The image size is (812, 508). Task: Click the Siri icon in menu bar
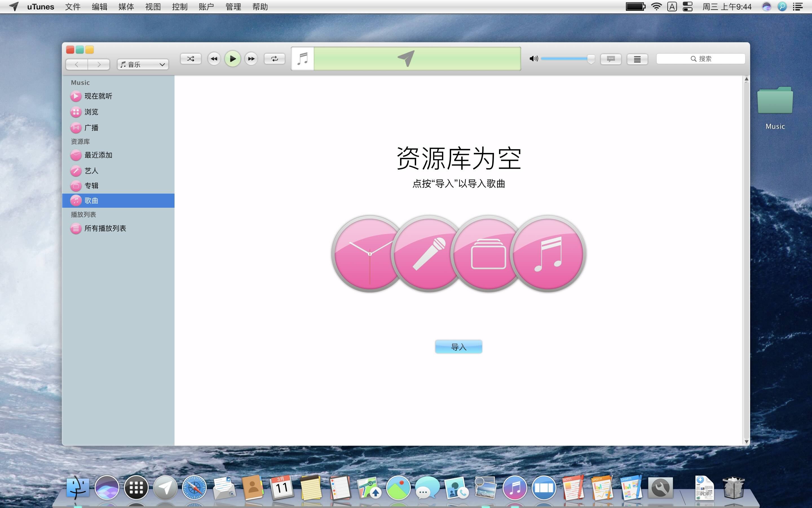pos(766,7)
